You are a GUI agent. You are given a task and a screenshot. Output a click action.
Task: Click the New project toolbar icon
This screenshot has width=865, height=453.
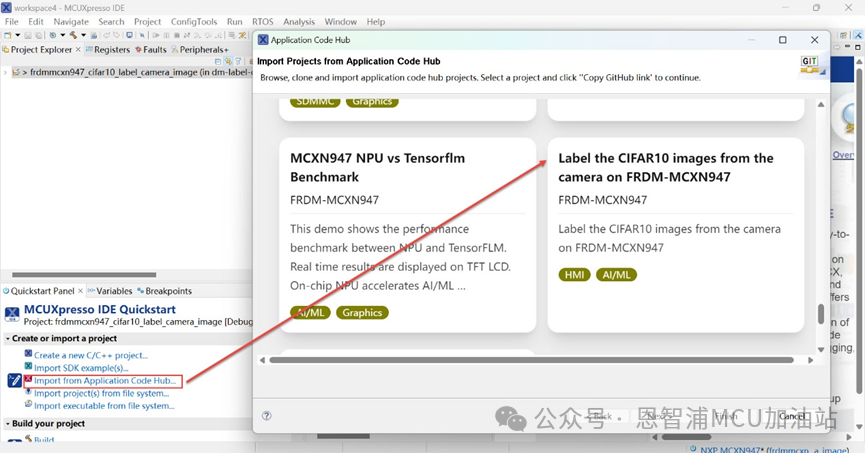(7, 35)
